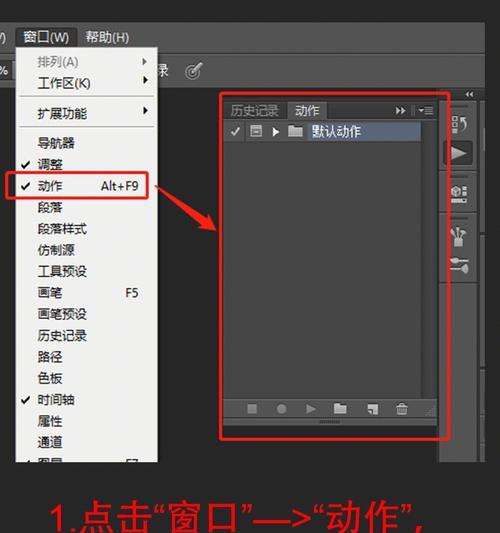Select 导航器 in the Window menu

tap(87, 143)
